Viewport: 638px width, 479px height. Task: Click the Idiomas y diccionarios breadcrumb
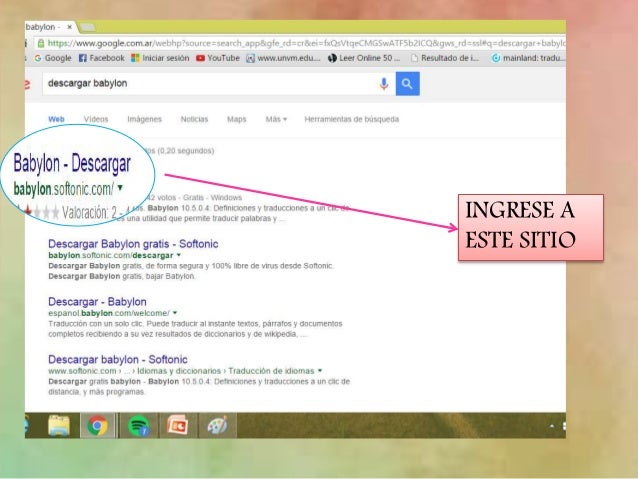179,371
